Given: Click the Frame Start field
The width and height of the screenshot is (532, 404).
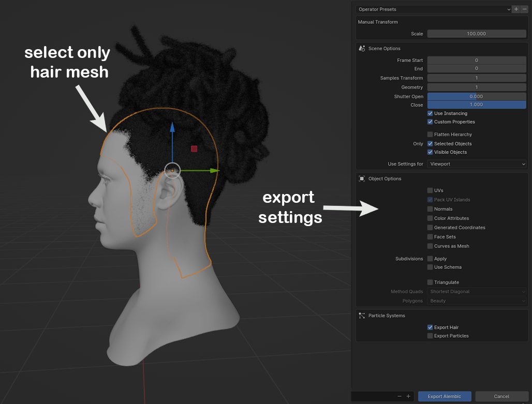Looking at the screenshot, I should [477, 61].
